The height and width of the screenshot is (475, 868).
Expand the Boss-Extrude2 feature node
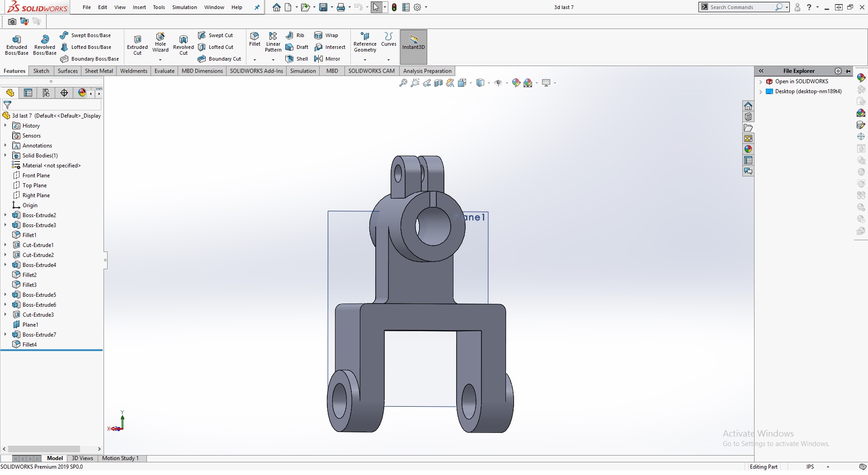(5, 215)
